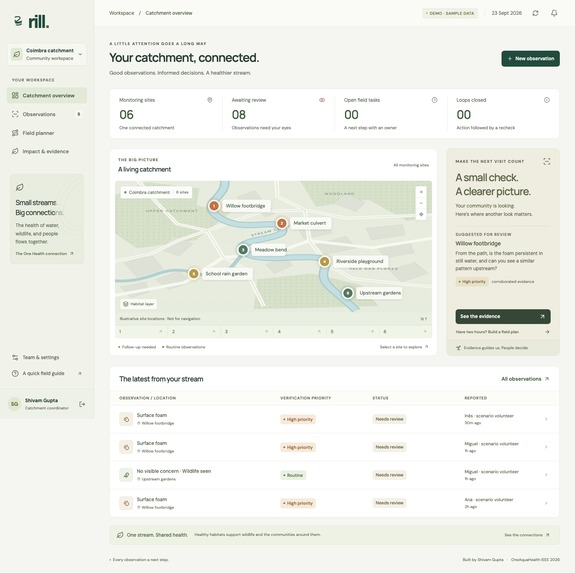Click the leaf icon on No visible concern row
The image size is (575, 573).
click(x=126, y=475)
